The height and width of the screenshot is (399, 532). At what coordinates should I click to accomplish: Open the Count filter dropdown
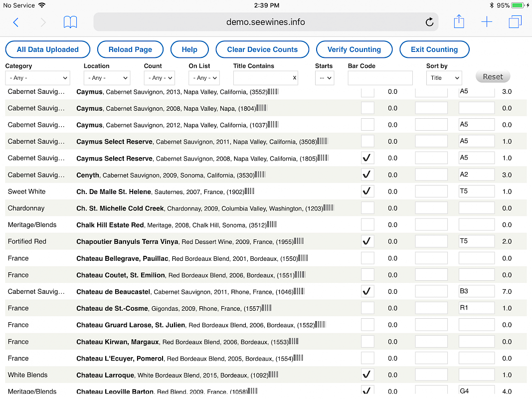click(x=160, y=78)
